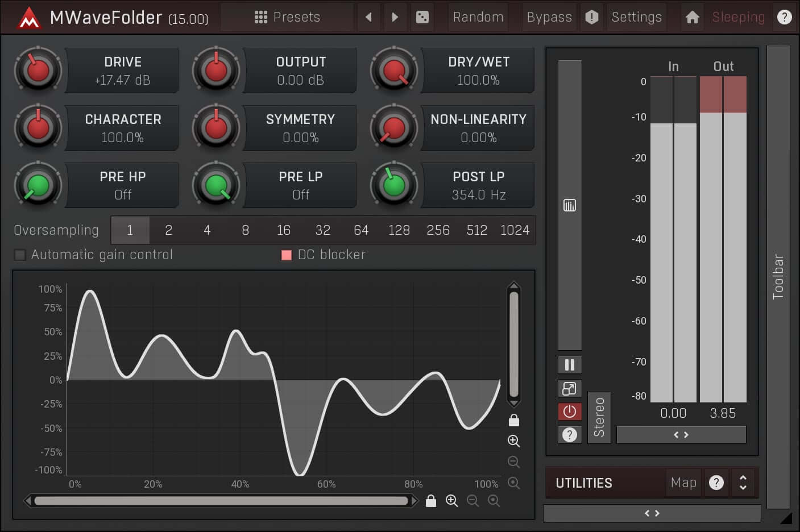The image size is (800, 532).
Task: Expand the bottom panel width arrows
Action: (x=652, y=513)
